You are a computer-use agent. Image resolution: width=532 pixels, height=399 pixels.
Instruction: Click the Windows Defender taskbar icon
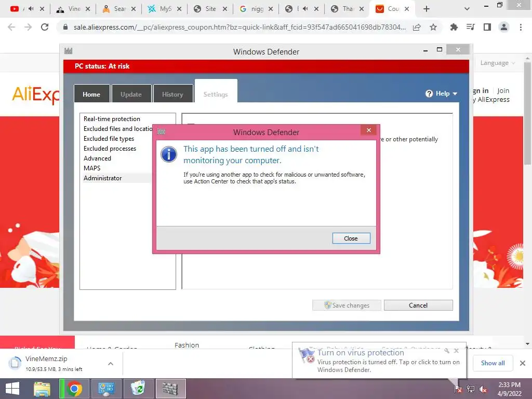[x=170, y=389]
